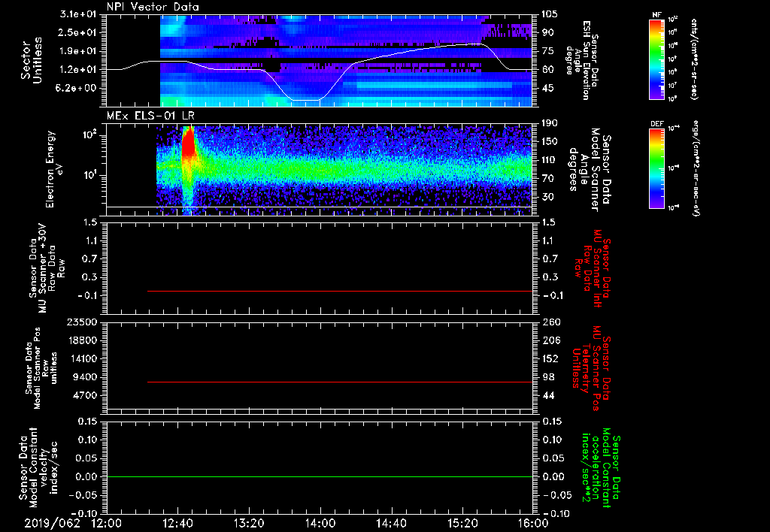Click the "98" telemetry position tick label
The width and height of the screenshot is (770, 532).
pyautogui.click(x=548, y=377)
